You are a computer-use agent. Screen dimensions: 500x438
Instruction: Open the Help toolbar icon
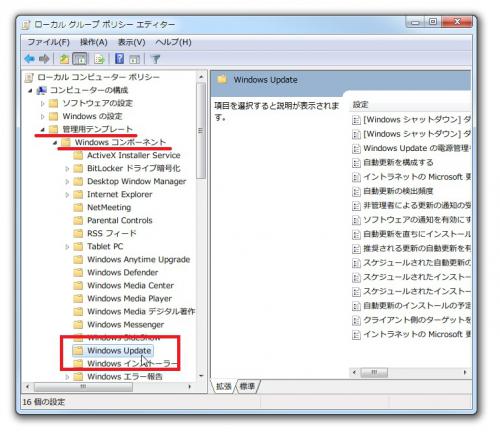[x=119, y=59]
